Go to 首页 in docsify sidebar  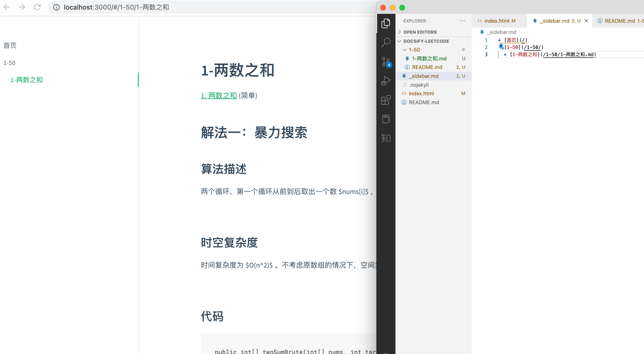point(10,45)
